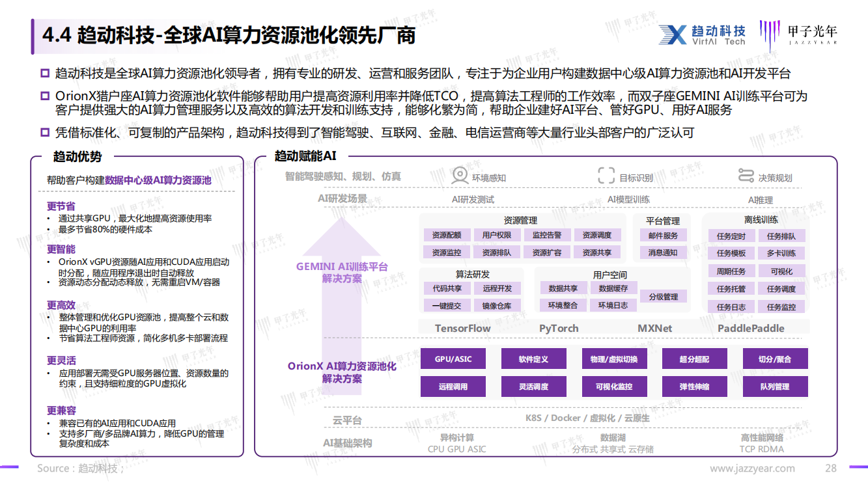
Task: Select the 资源共享 box
Action: (x=597, y=252)
